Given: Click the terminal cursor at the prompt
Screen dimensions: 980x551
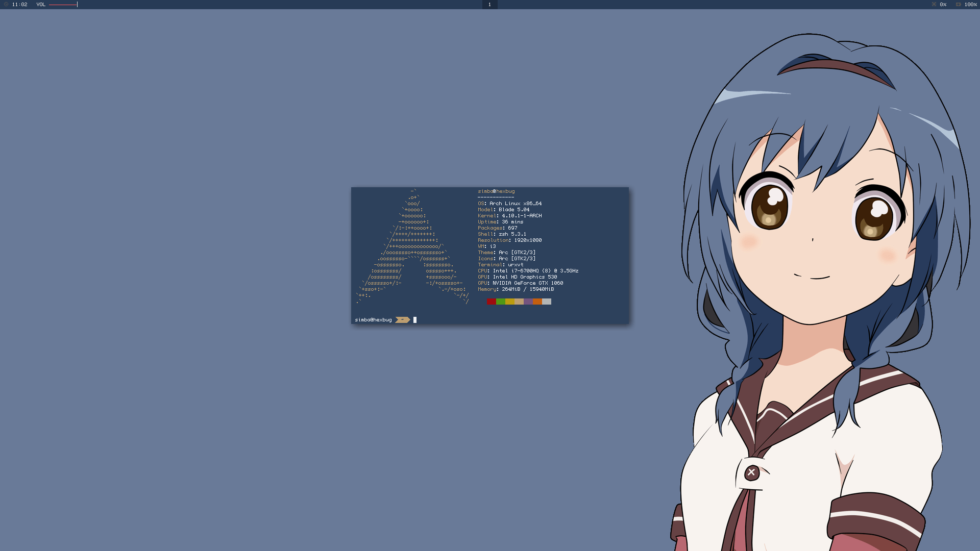Looking at the screenshot, I should (x=415, y=320).
